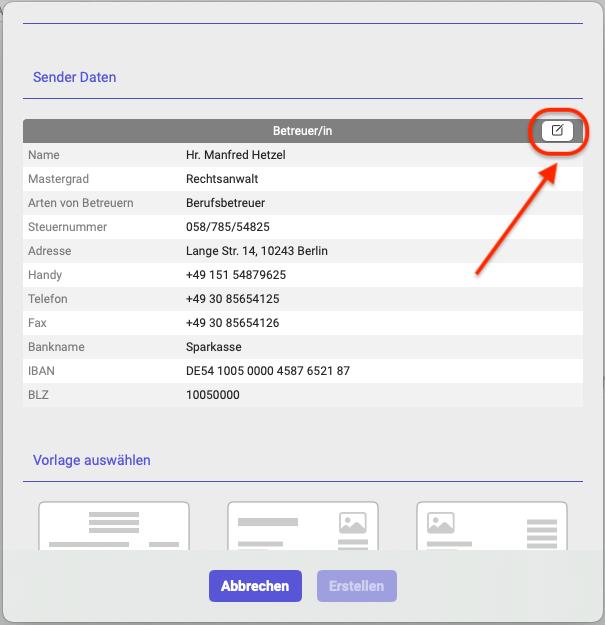
Task: Click the Handy row label
Action: (45, 275)
